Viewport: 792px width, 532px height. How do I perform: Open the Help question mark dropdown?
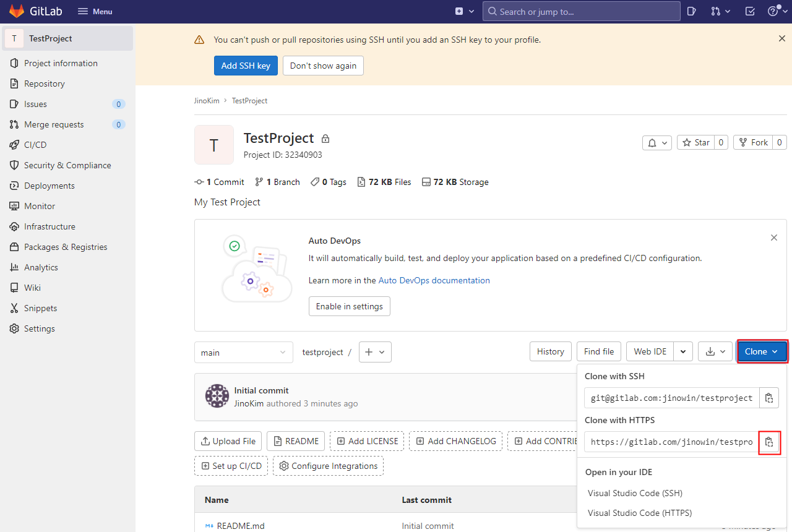[x=777, y=11]
